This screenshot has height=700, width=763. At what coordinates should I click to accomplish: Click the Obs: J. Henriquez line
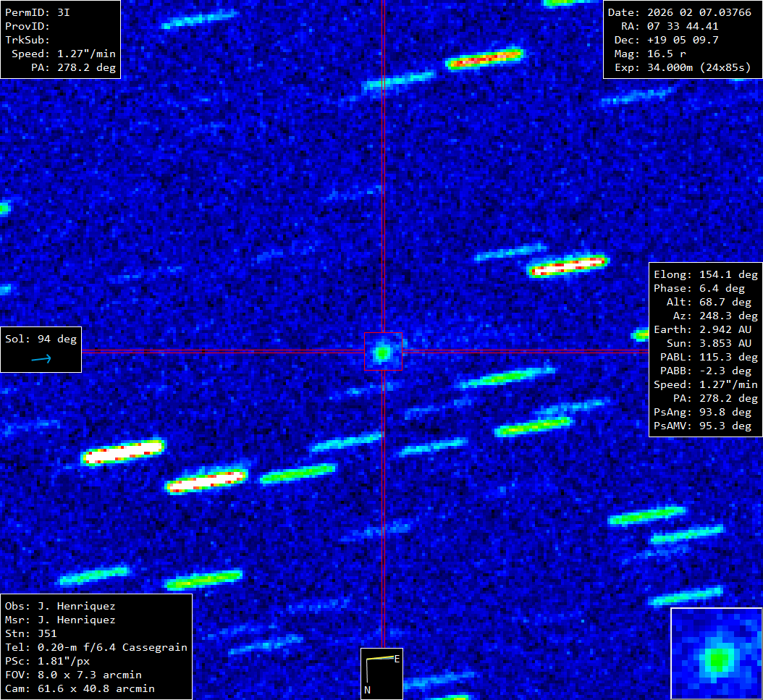[x=60, y=607]
